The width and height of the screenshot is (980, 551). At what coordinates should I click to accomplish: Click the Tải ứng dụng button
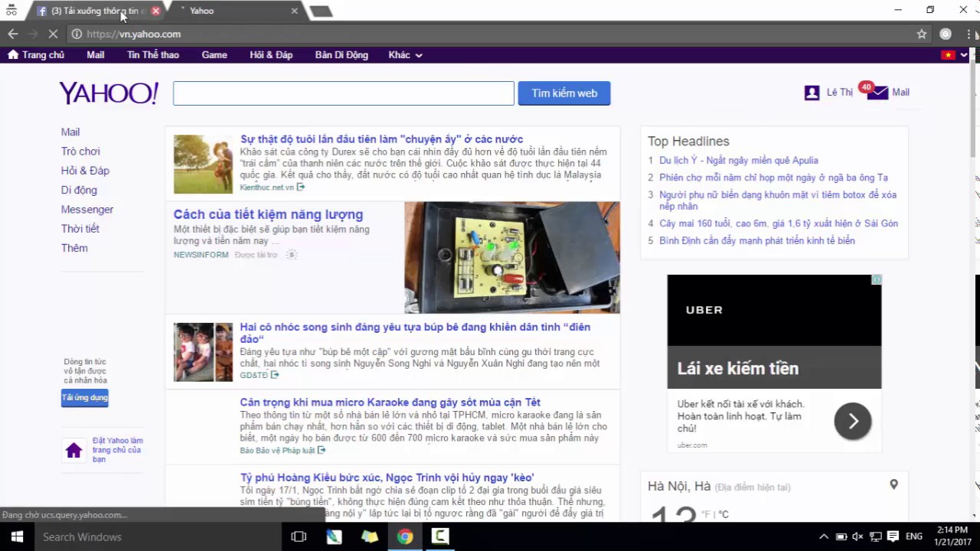(x=85, y=398)
